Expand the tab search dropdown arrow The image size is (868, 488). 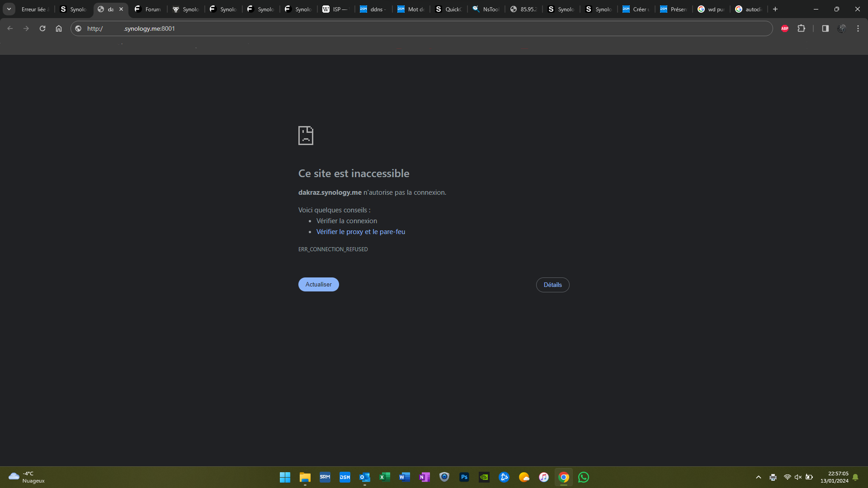(9, 9)
